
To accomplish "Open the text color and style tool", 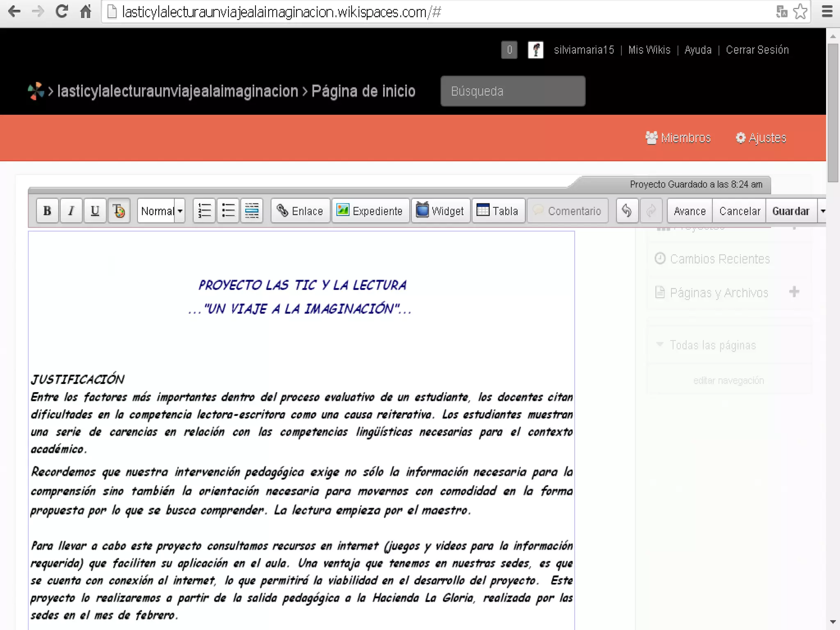I will click(119, 211).
